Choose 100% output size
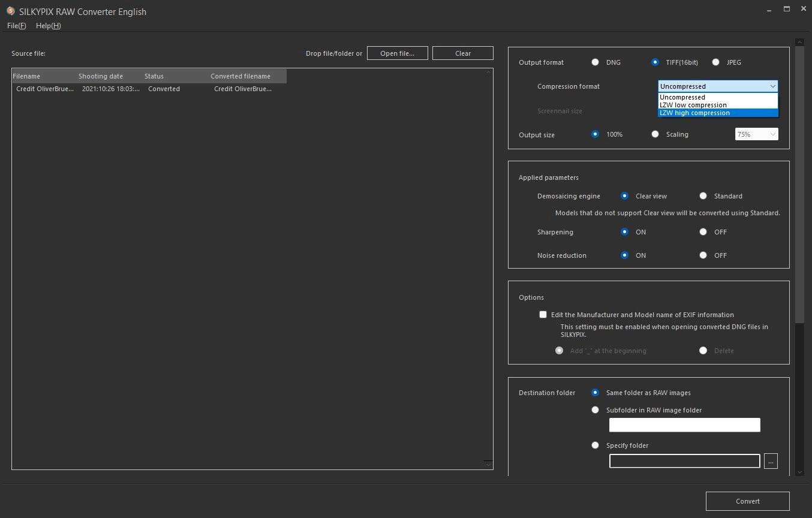The width and height of the screenshot is (812, 518). [595, 134]
